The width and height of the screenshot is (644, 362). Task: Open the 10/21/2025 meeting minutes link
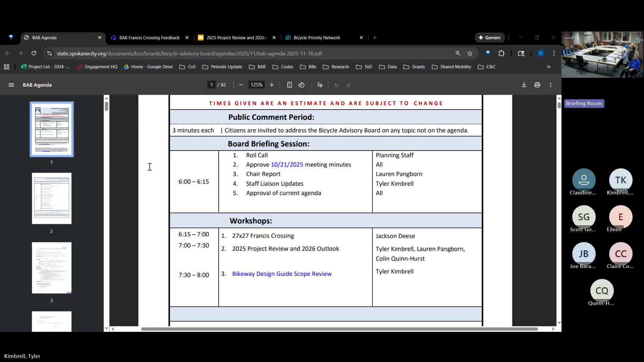click(287, 165)
